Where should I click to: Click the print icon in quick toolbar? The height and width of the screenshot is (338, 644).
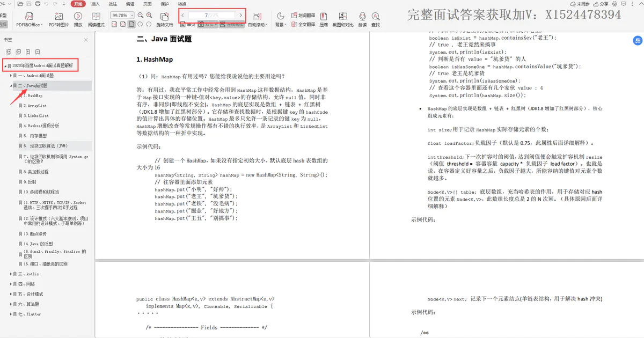(38, 4)
